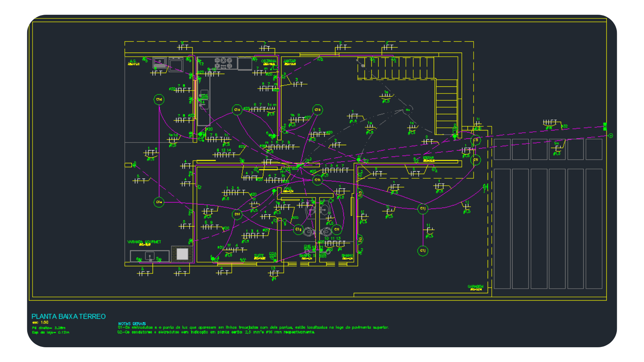Select the C1d circuit circle symbol
The image size is (644, 362).
point(159,100)
